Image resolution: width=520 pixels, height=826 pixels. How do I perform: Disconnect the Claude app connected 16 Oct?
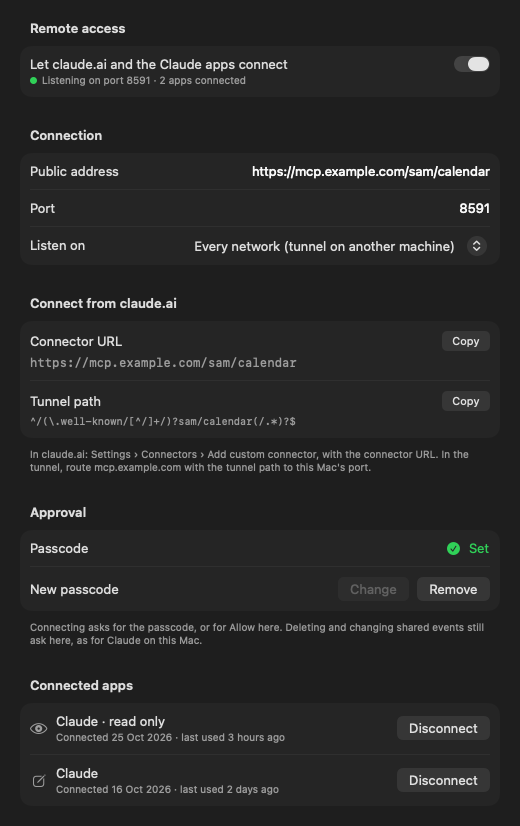click(443, 780)
